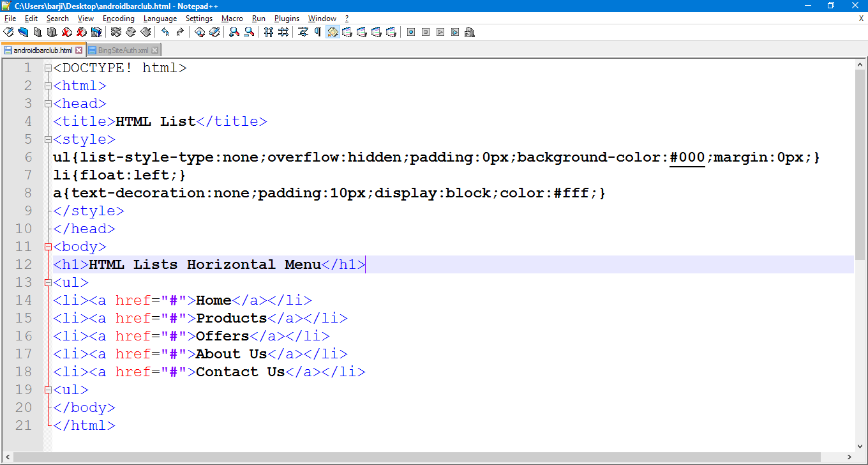Open the Language menu
Screen dimensions: 868x465
pyautogui.click(x=160, y=18)
